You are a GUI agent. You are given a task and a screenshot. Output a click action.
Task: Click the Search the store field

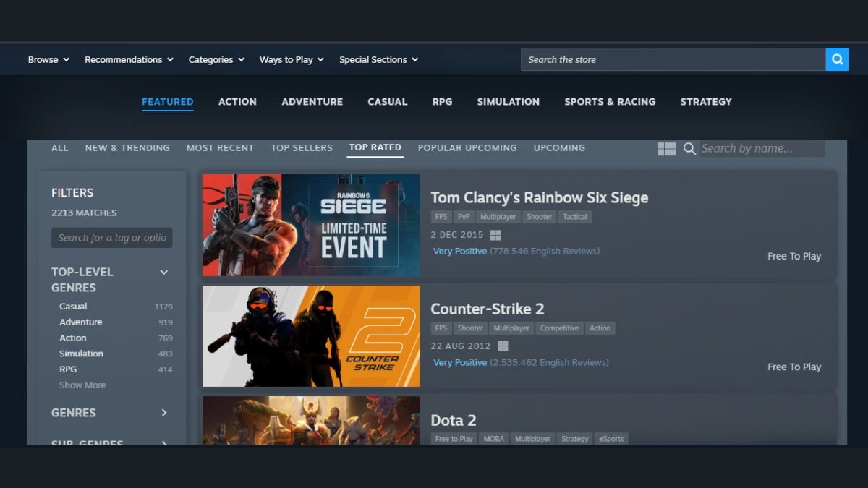pyautogui.click(x=673, y=59)
